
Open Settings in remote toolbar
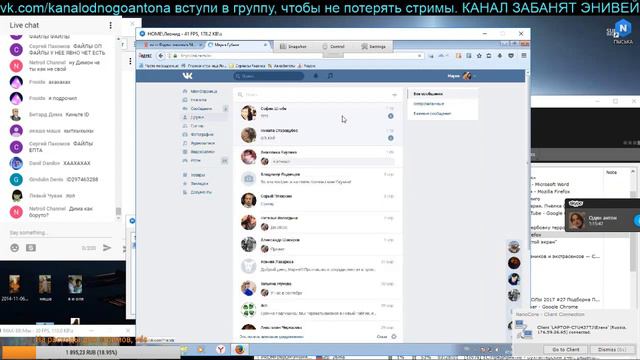pyautogui.click(x=373, y=47)
